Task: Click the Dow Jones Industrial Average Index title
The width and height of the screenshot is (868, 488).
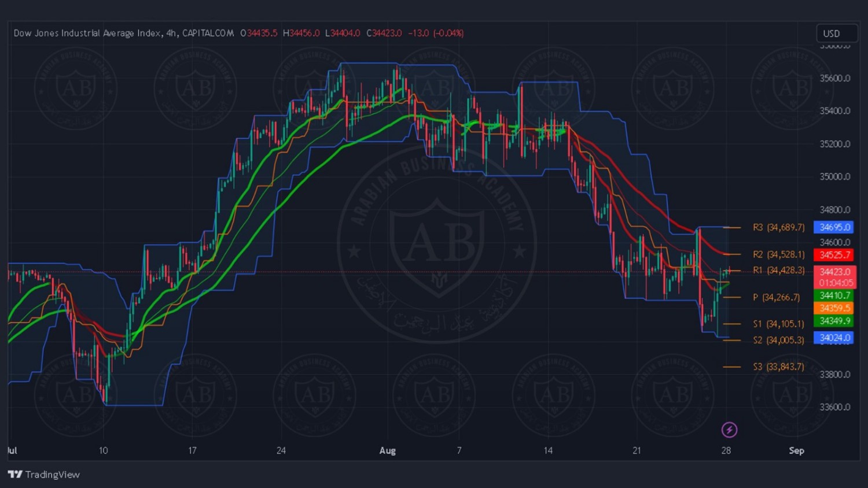Action: [88, 33]
